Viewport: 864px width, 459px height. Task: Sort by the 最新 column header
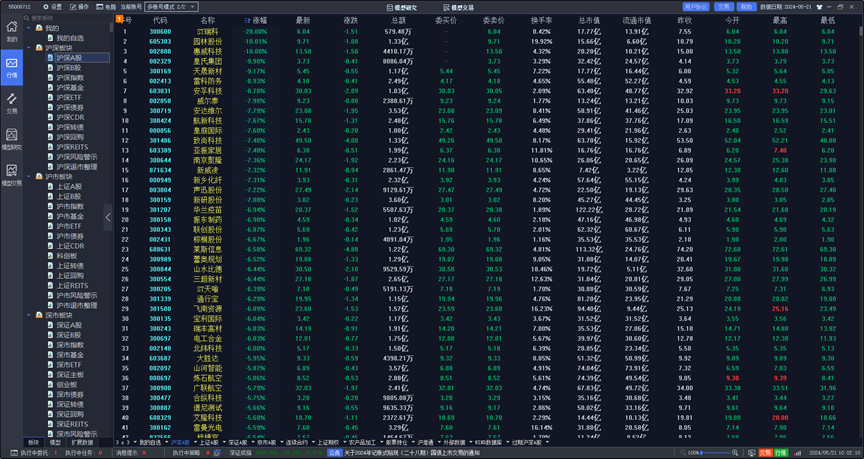pyautogui.click(x=303, y=20)
